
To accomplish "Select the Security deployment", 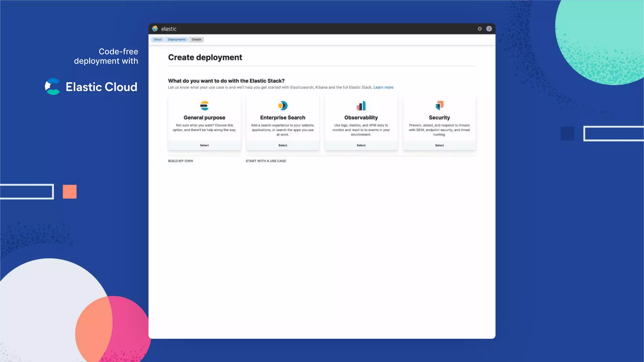I will click(439, 145).
